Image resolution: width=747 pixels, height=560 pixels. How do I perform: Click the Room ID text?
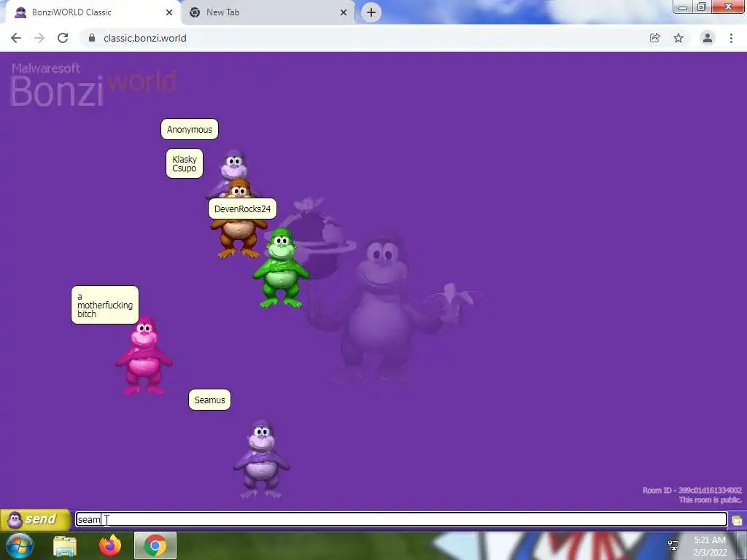pyautogui.click(x=692, y=490)
